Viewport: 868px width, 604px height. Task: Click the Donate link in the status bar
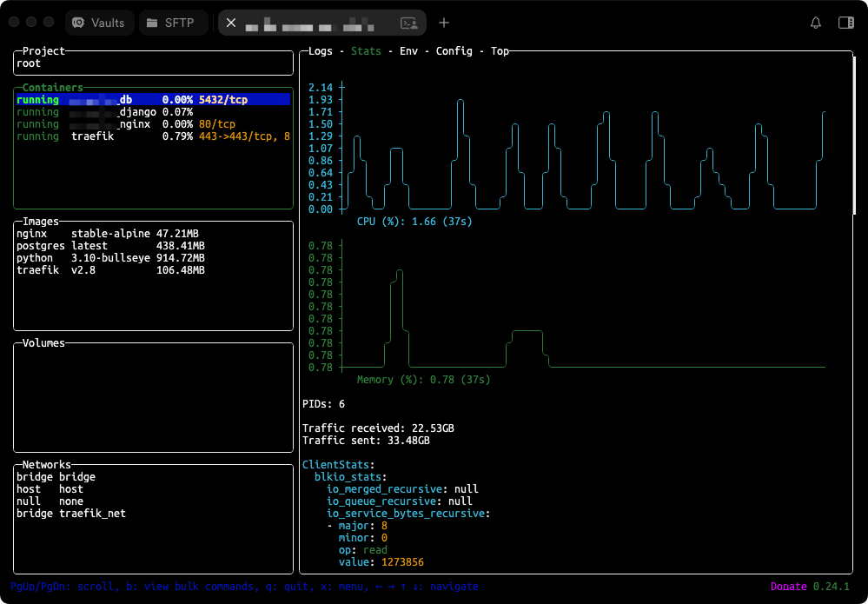tap(788, 587)
